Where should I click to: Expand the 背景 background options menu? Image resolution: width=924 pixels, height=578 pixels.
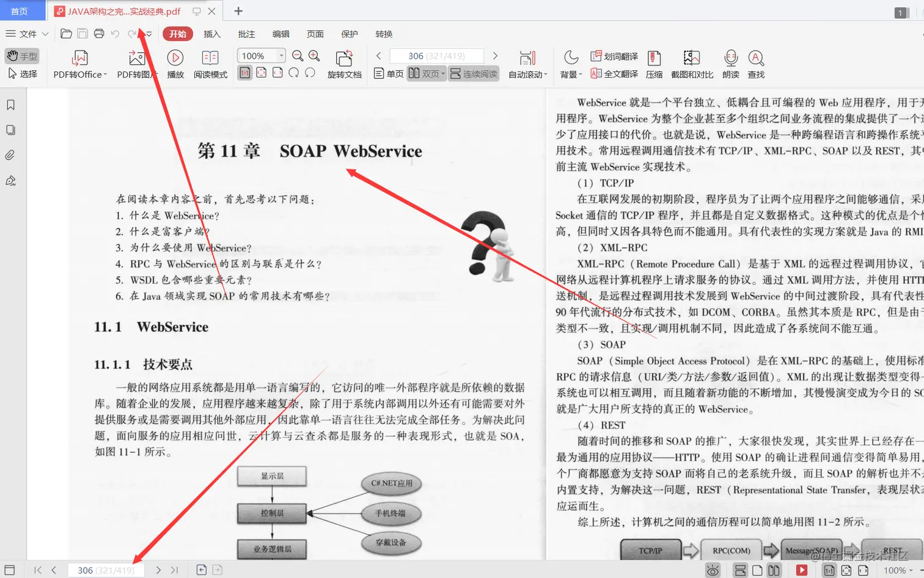pos(571,64)
